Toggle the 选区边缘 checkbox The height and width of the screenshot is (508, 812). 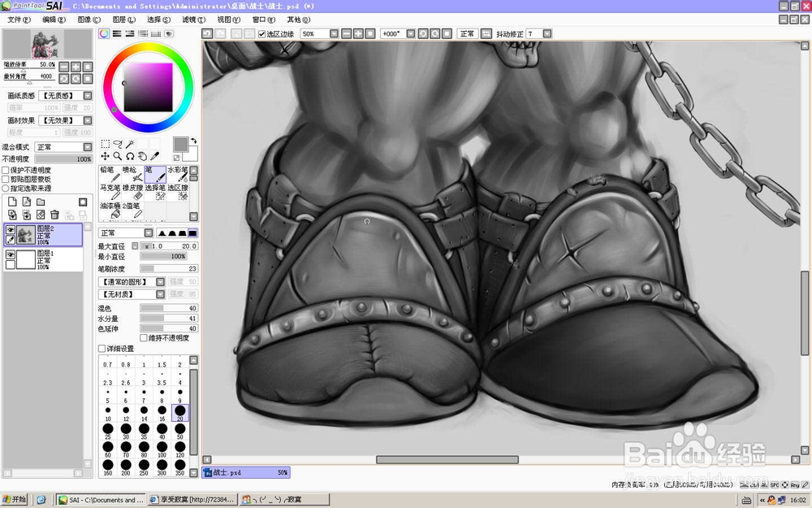262,34
